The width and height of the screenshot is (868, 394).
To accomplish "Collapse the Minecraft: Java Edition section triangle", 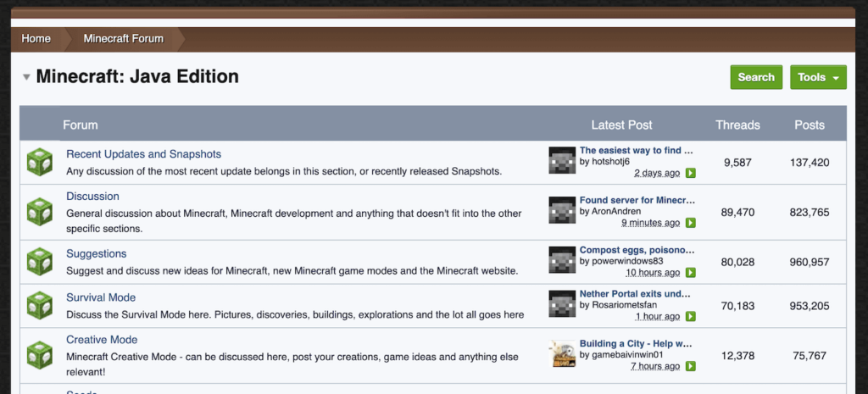I will pyautogui.click(x=26, y=77).
